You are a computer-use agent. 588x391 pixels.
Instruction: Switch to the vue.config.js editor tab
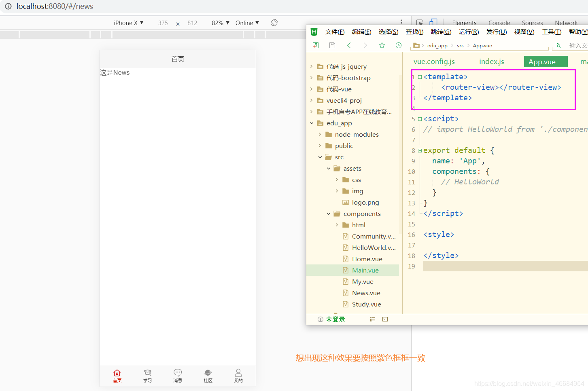point(434,61)
